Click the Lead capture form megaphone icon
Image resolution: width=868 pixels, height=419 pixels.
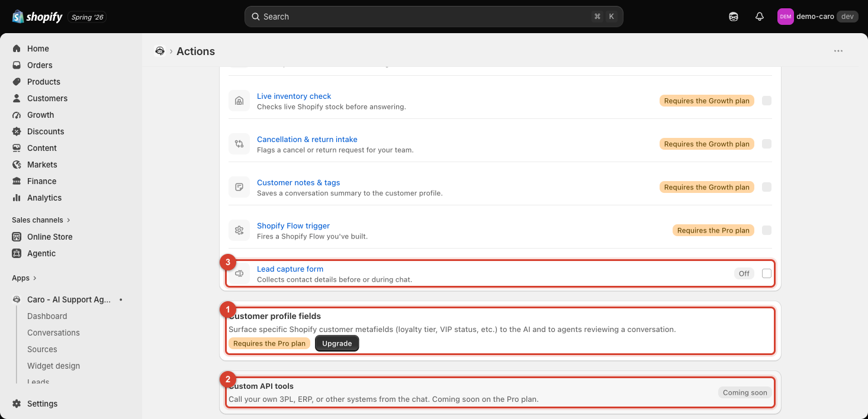tap(239, 273)
